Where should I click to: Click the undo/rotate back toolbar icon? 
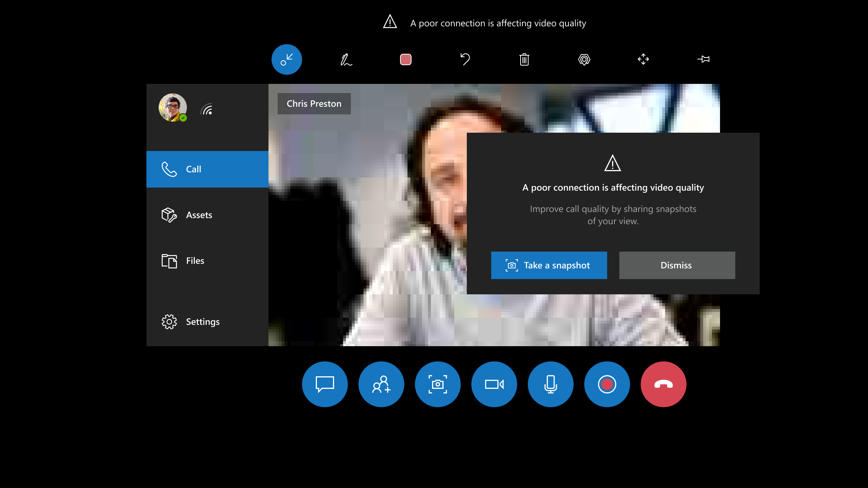(x=465, y=59)
